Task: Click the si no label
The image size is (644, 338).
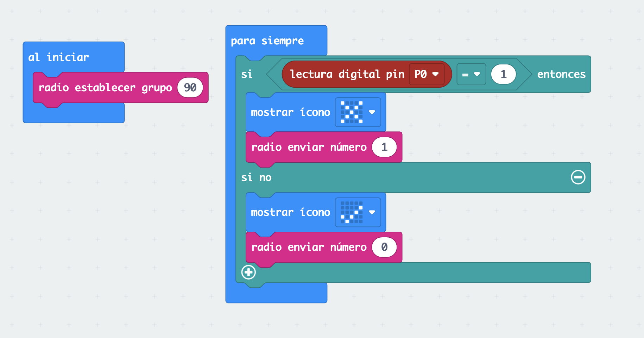Action: (x=257, y=177)
